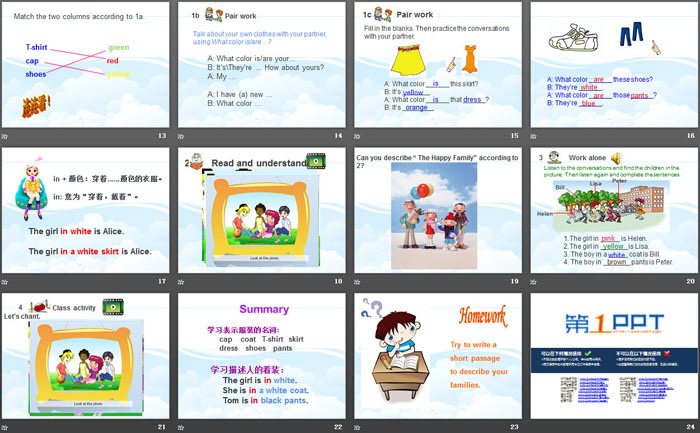The width and height of the screenshot is (700, 433).
Task: Click slide number 13 label
Action: point(162,136)
